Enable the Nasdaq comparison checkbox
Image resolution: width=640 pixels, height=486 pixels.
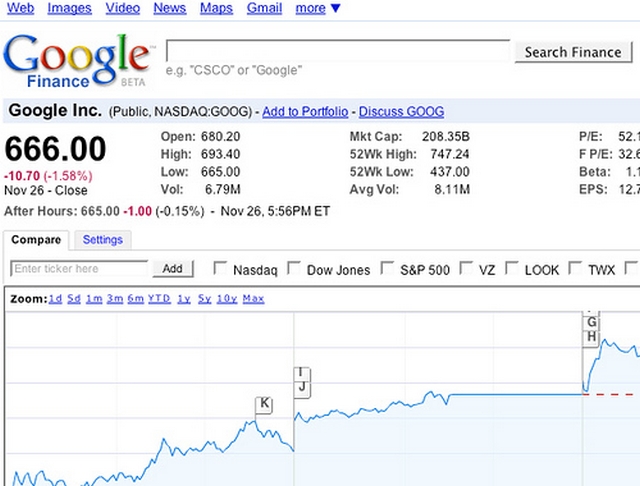pyautogui.click(x=220, y=268)
